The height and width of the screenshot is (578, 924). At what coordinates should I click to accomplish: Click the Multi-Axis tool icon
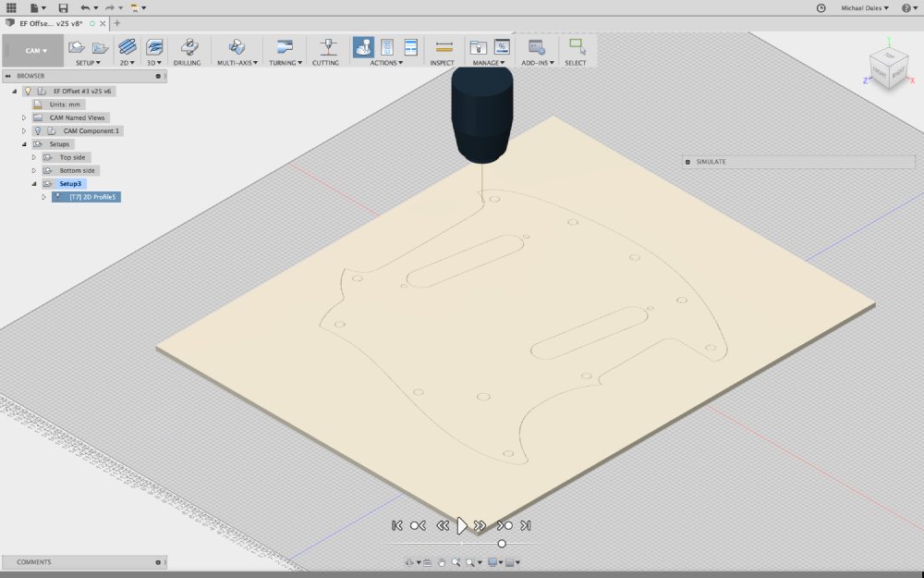tap(237, 47)
